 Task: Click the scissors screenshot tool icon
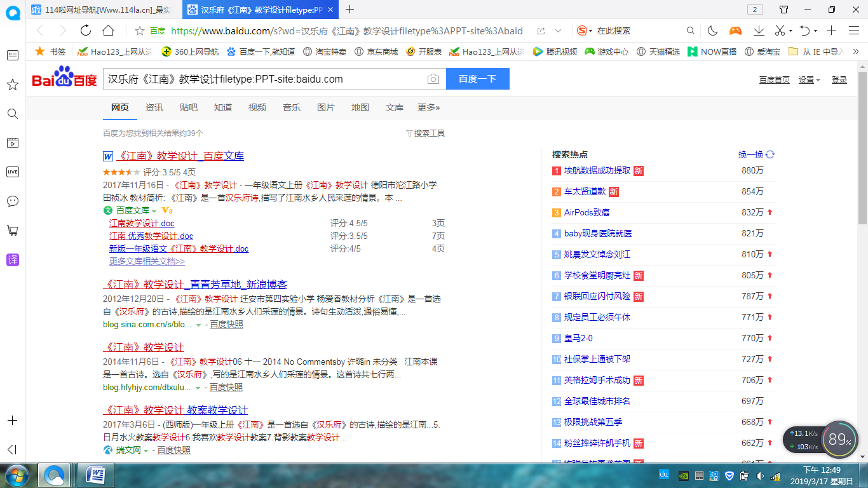coord(780,30)
